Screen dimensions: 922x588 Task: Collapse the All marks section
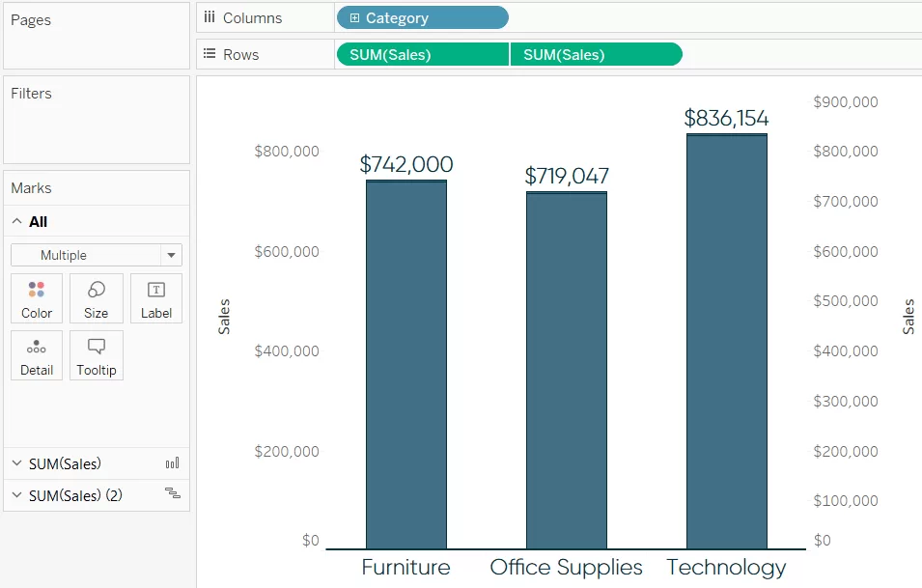[x=16, y=222]
